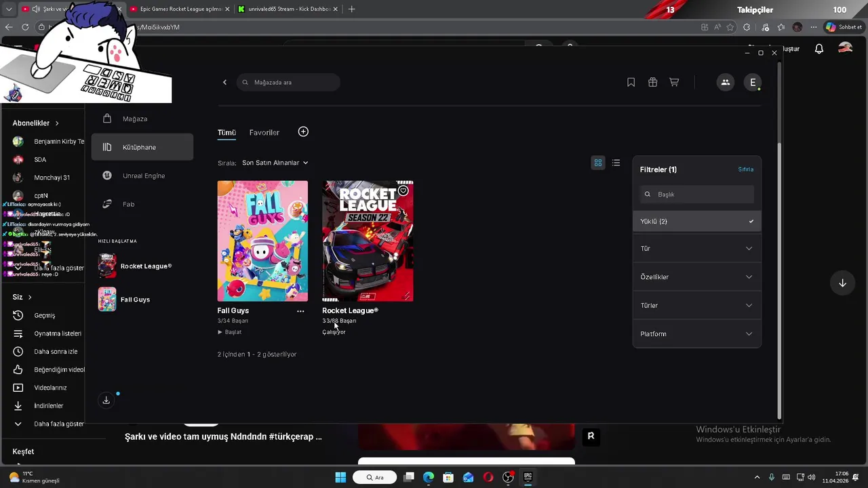Switch to Epic Games Rocket League browser tab
Viewport: 868px width, 488px height.
coord(180,9)
